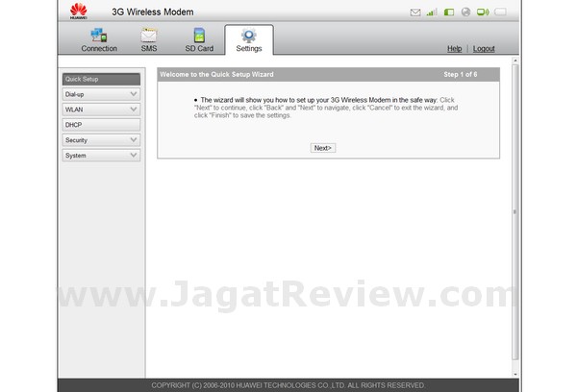
Task: Expand the Dial-up menu section
Action: (101, 94)
